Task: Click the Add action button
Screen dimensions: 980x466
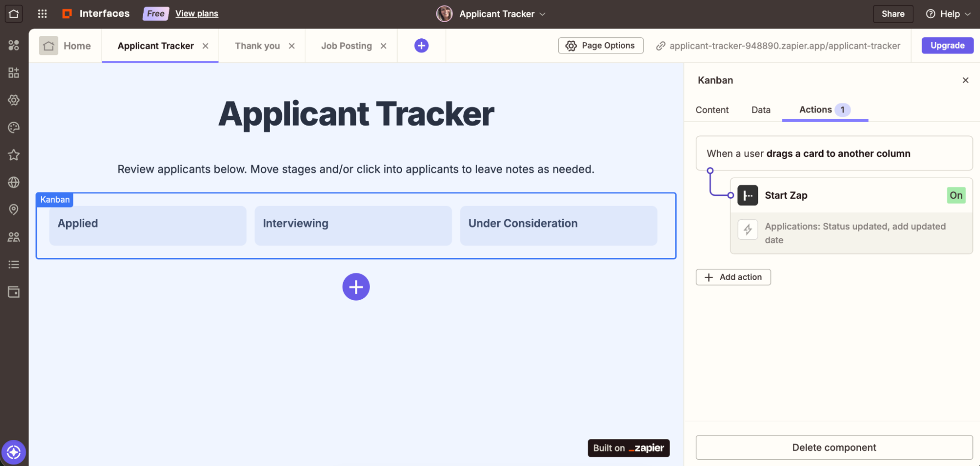Action: coord(733,277)
